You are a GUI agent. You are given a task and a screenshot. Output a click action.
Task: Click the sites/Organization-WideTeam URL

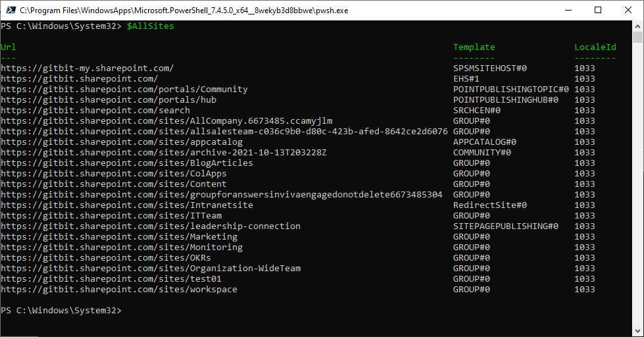[x=151, y=269]
